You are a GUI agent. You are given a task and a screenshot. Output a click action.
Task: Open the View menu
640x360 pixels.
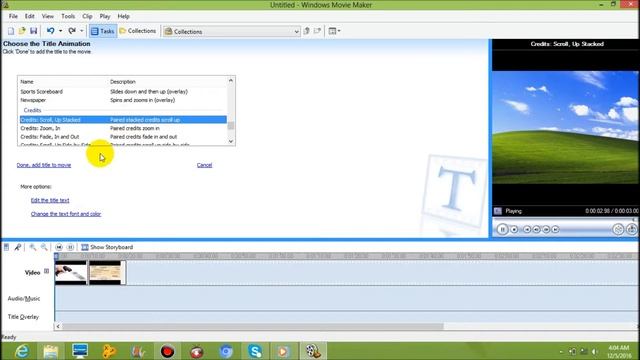[48, 16]
